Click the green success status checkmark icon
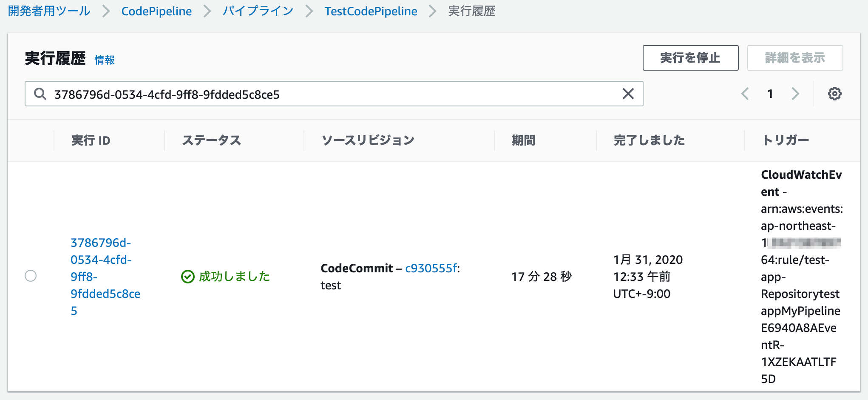 [x=187, y=276]
